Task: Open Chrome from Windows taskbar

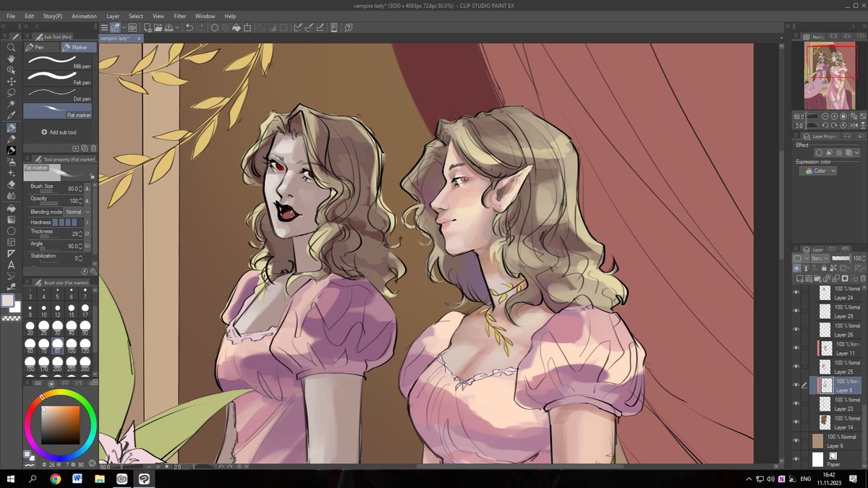Action: (x=56, y=479)
